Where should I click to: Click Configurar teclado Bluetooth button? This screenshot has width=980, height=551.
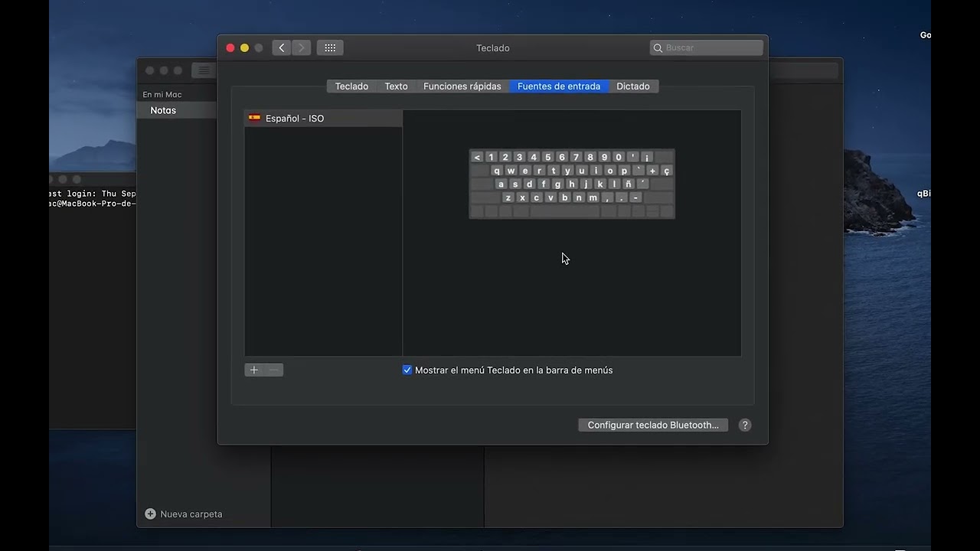652,425
